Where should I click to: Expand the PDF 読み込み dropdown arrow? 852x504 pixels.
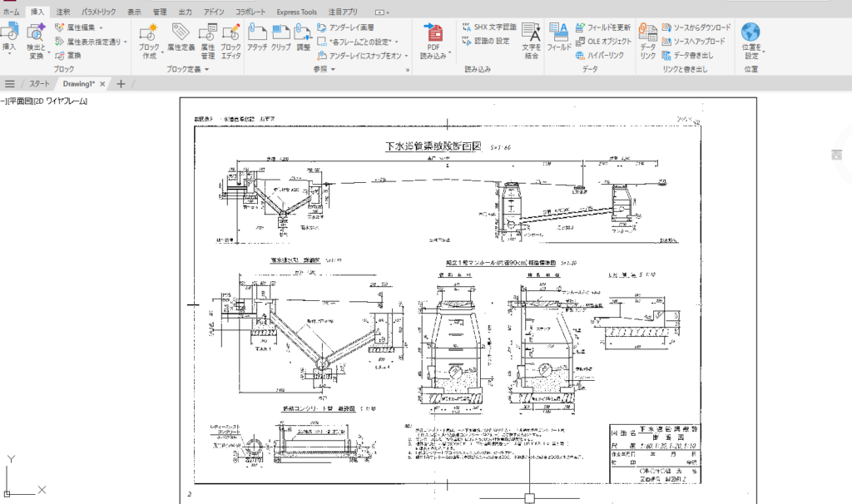448,54
